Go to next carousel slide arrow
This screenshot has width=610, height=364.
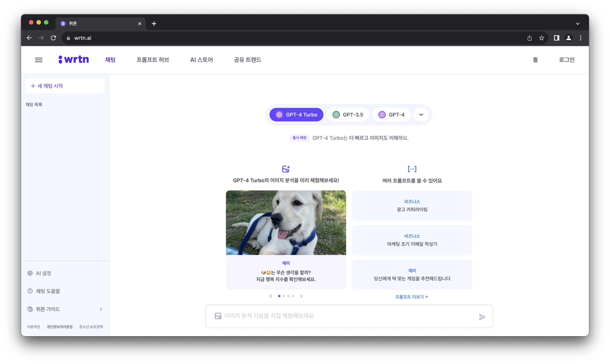click(301, 296)
